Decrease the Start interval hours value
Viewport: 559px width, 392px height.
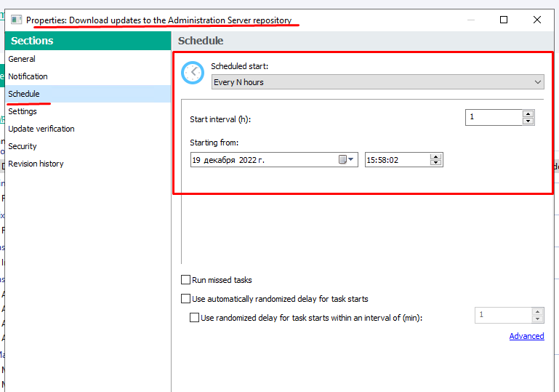click(x=528, y=121)
